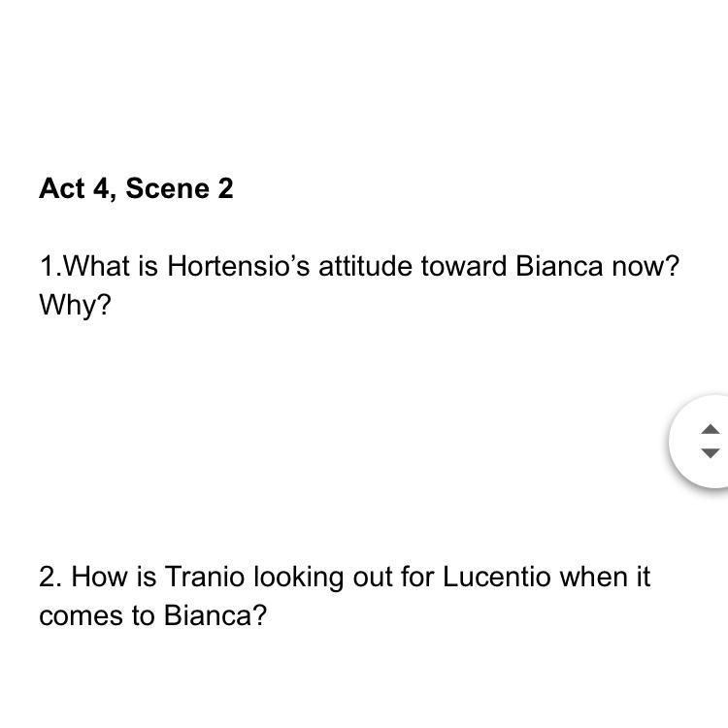Click the word Tranio in question two
Image resolution: width=728 pixels, height=728 pixels.
205,577
